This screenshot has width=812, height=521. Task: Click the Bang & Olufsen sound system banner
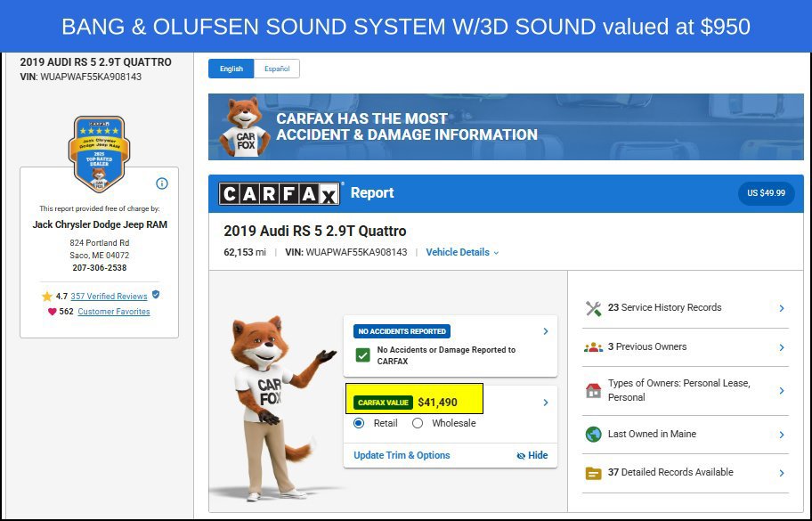(x=406, y=27)
